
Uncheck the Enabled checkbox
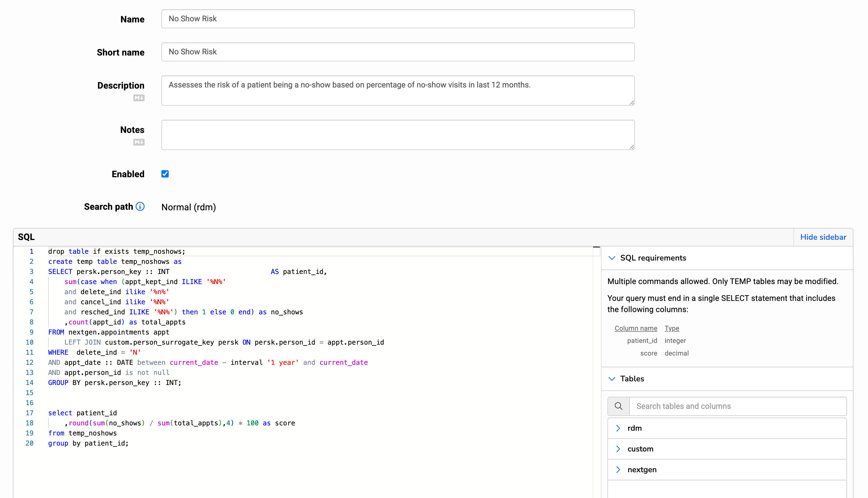[165, 174]
